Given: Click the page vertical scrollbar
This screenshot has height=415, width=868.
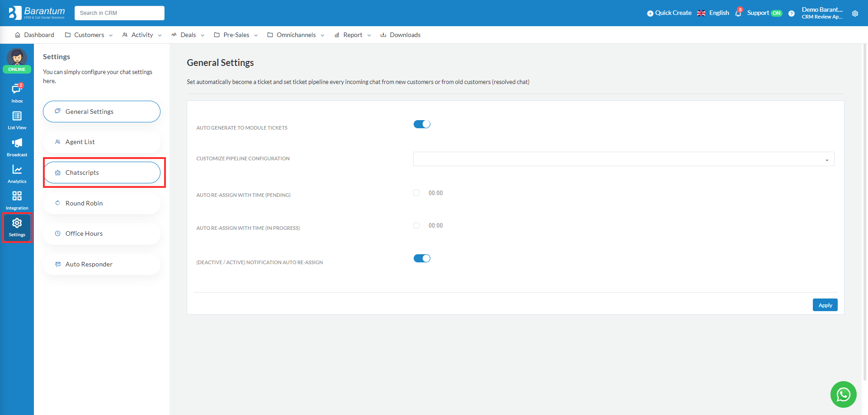Looking at the screenshot, I should (x=865, y=212).
